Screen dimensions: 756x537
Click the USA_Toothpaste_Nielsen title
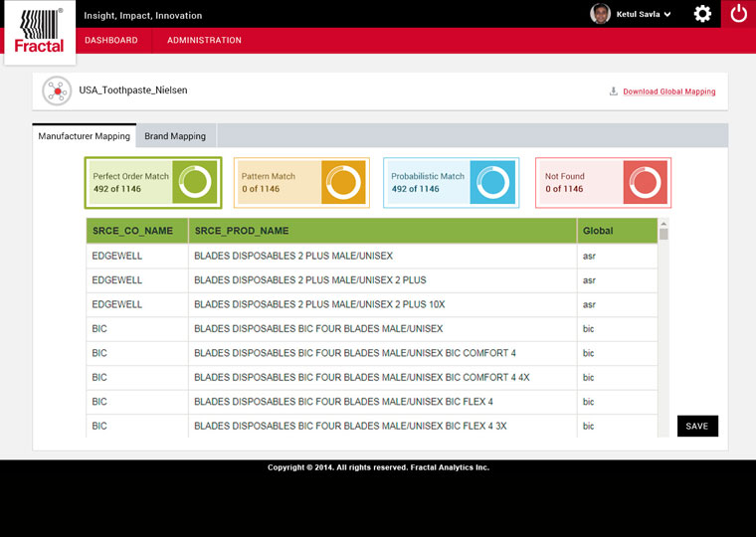[133, 90]
